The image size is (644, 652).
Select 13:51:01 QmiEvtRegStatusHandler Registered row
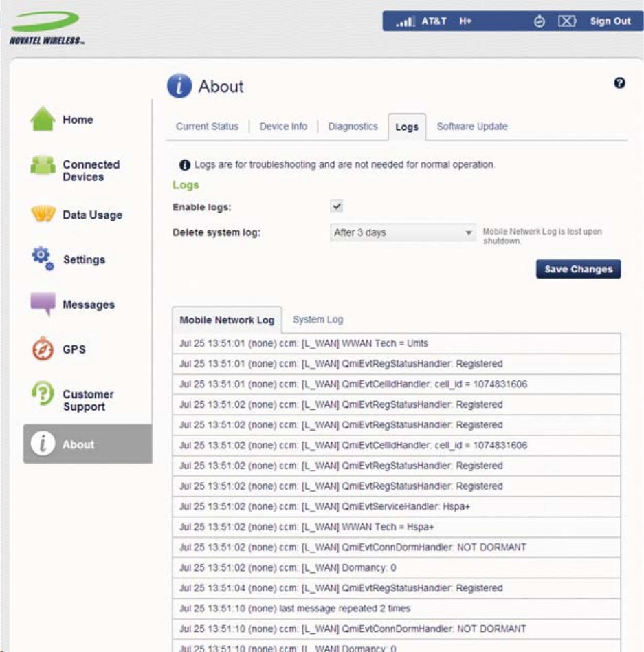[x=397, y=364]
